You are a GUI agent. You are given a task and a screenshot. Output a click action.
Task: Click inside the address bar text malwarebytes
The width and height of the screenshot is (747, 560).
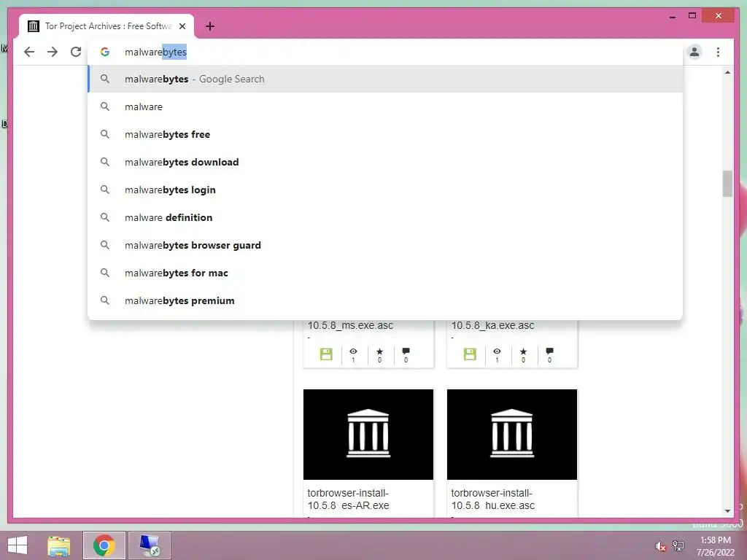click(155, 52)
